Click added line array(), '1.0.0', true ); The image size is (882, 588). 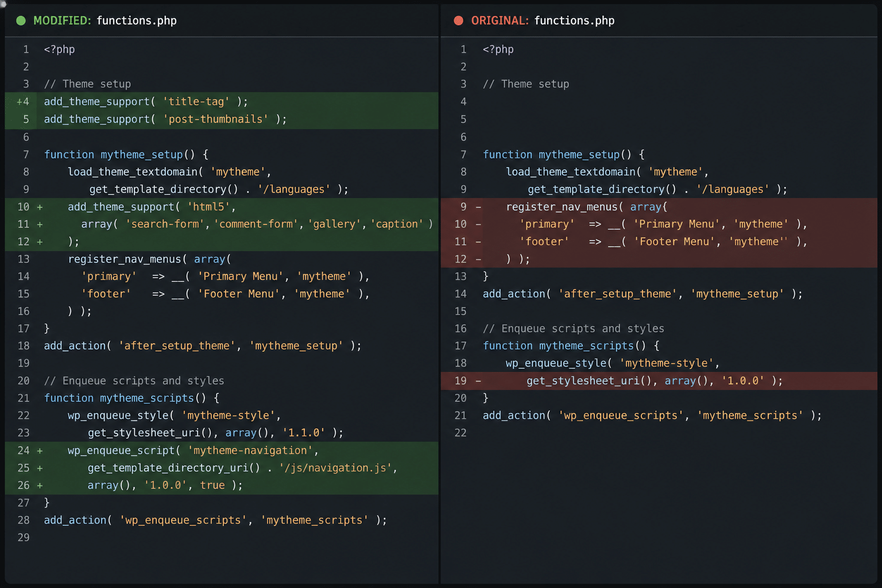click(165, 485)
